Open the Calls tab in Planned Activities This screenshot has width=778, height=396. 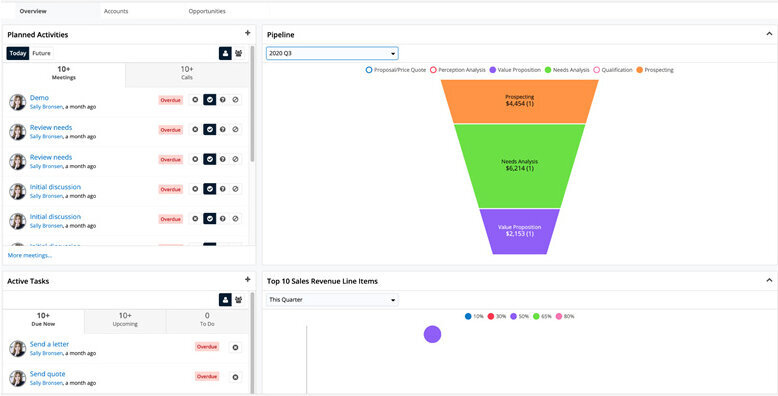click(187, 73)
